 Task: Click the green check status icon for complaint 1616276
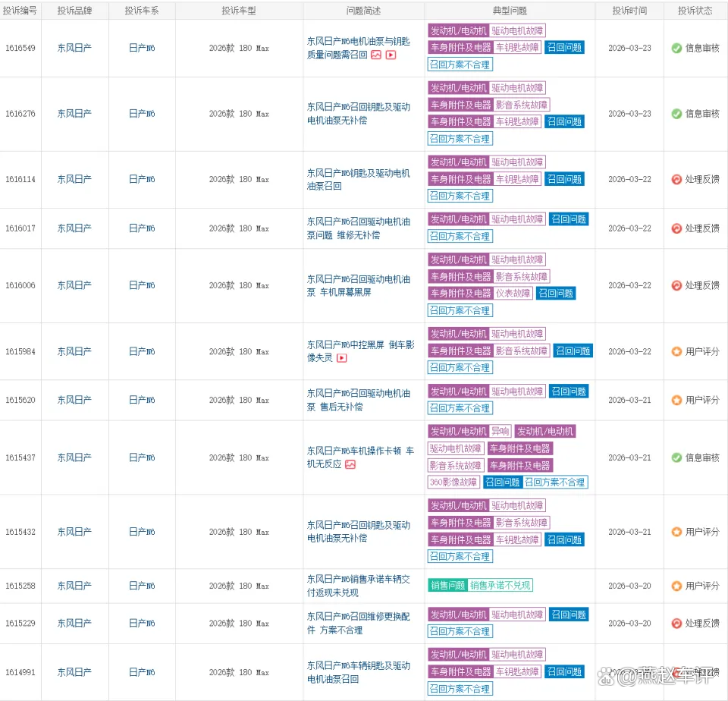(x=676, y=113)
